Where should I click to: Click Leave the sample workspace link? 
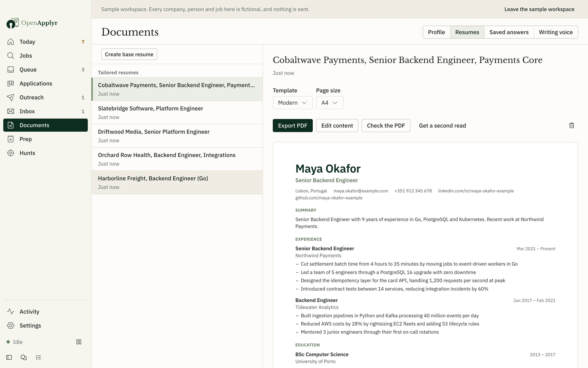(539, 9)
